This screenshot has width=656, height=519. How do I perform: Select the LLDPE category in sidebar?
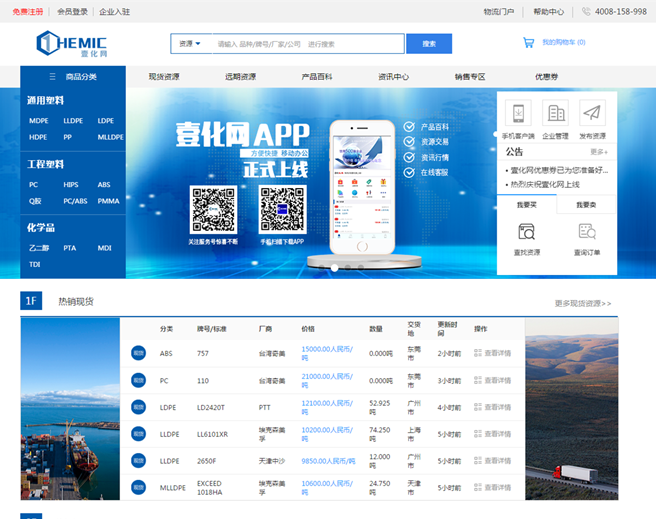[x=73, y=120]
